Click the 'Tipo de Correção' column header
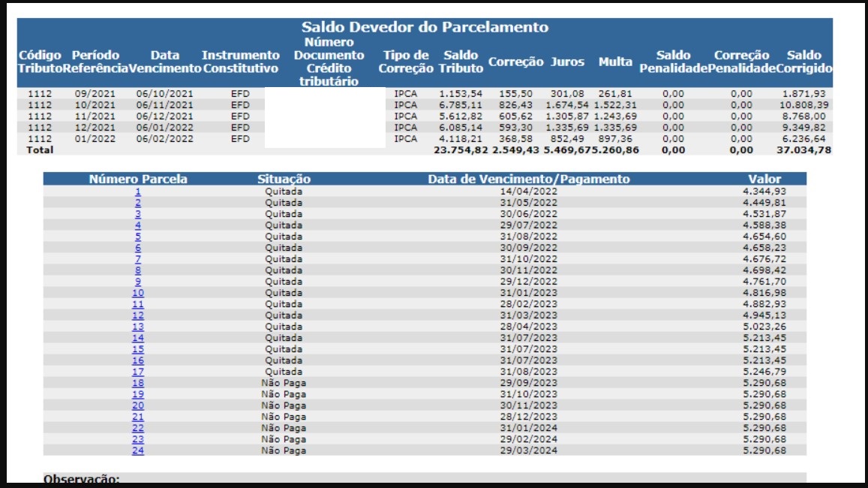868x488 pixels. pyautogui.click(x=406, y=62)
